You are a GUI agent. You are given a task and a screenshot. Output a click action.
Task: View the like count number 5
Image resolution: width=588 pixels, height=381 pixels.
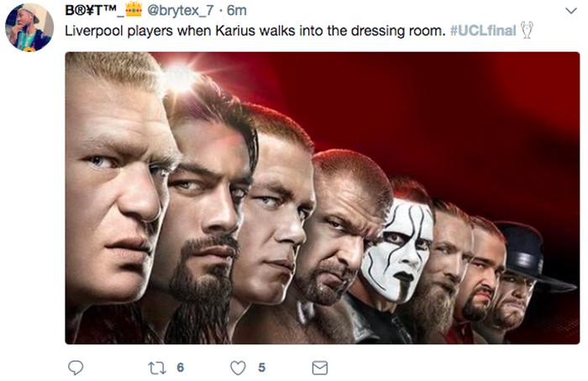pyautogui.click(x=262, y=368)
